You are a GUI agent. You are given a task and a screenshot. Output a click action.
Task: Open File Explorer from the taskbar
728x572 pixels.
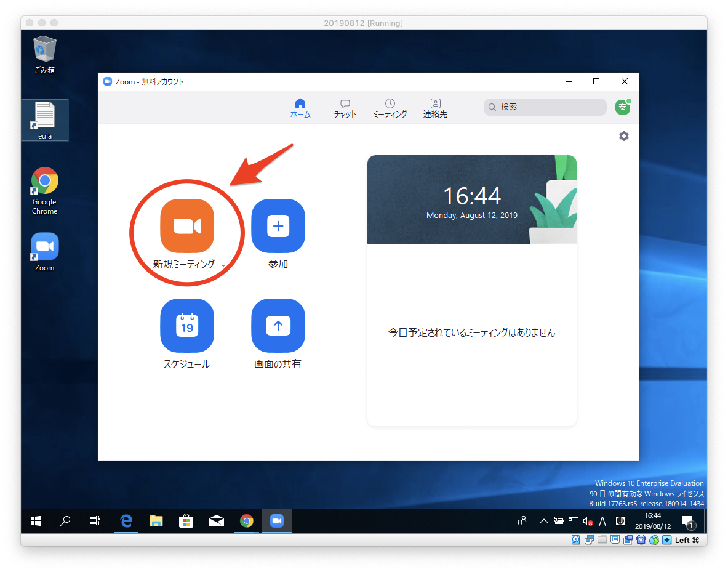coord(156,521)
